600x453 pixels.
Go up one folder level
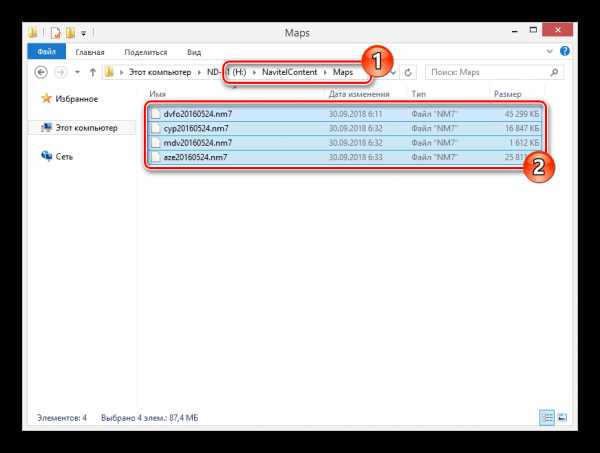[x=93, y=72]
